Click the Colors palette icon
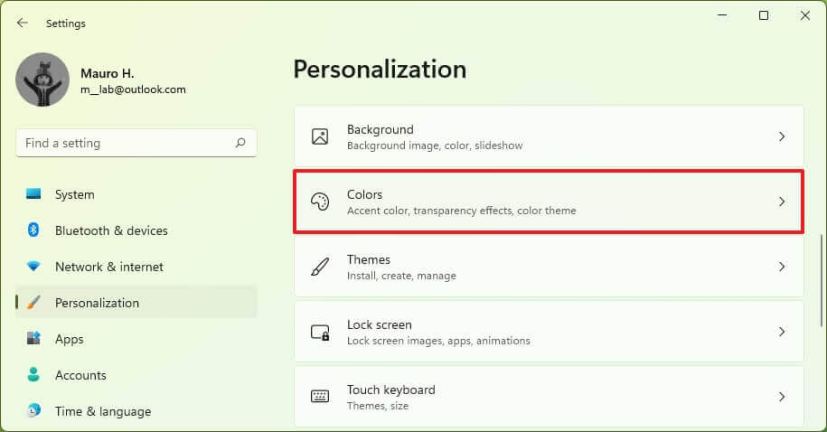Viewport: 827px width, 432px height. pos(320,202)
